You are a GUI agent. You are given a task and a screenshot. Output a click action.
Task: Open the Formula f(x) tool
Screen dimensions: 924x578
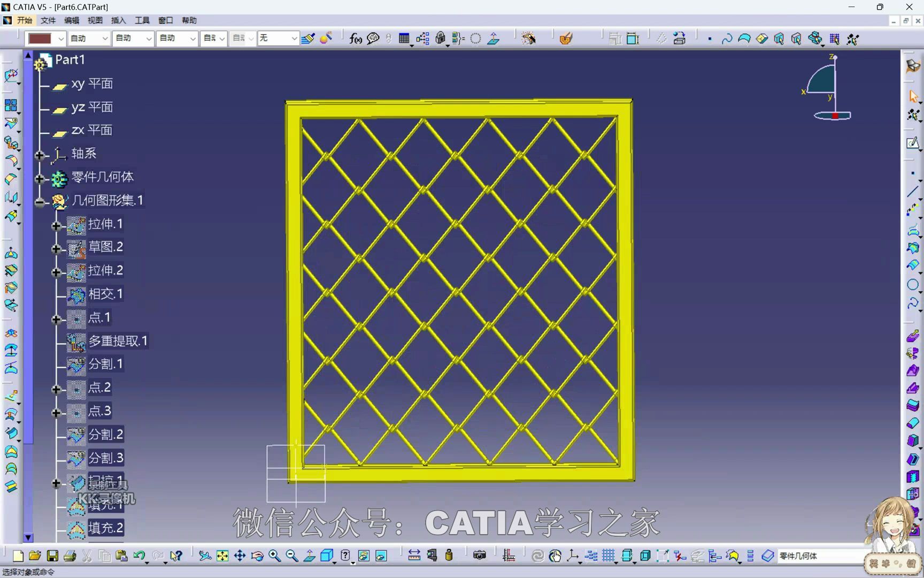tap(356, 39)
